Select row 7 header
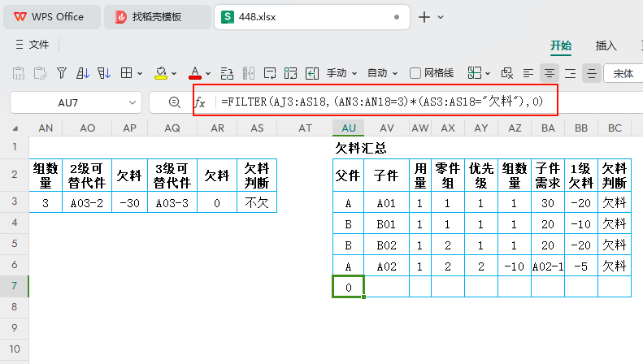643x364 pixels. pyautogui.click(x=15, y=286)
